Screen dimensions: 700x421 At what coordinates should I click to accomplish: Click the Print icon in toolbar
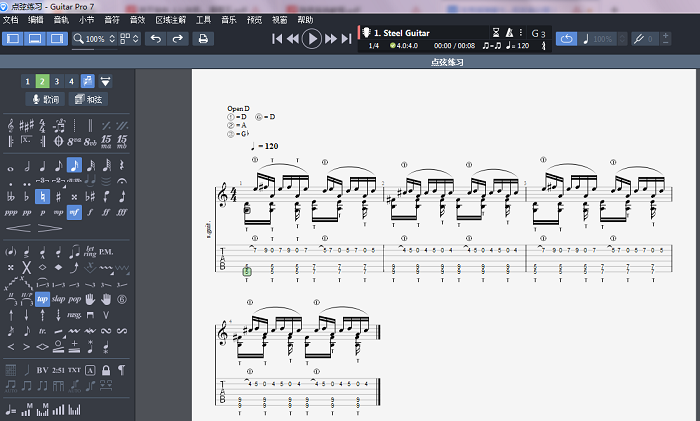coord(203,39)
